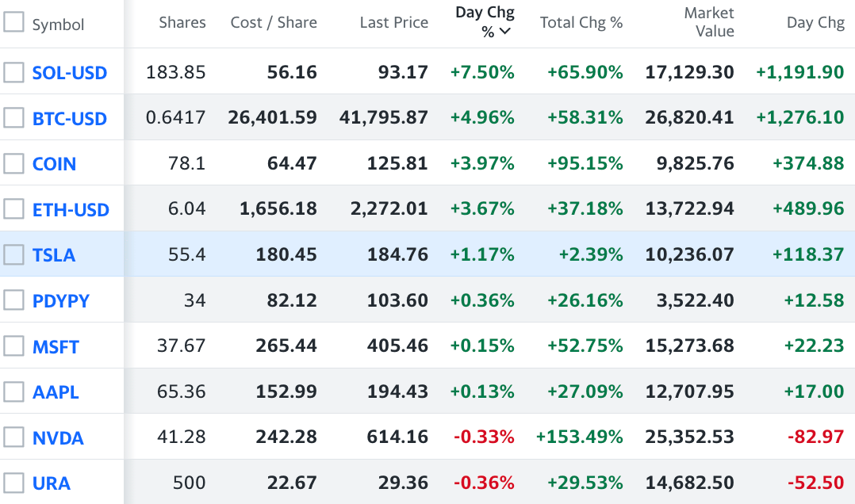
Task: Sort by the Shares column header
Action: (182, 22)
